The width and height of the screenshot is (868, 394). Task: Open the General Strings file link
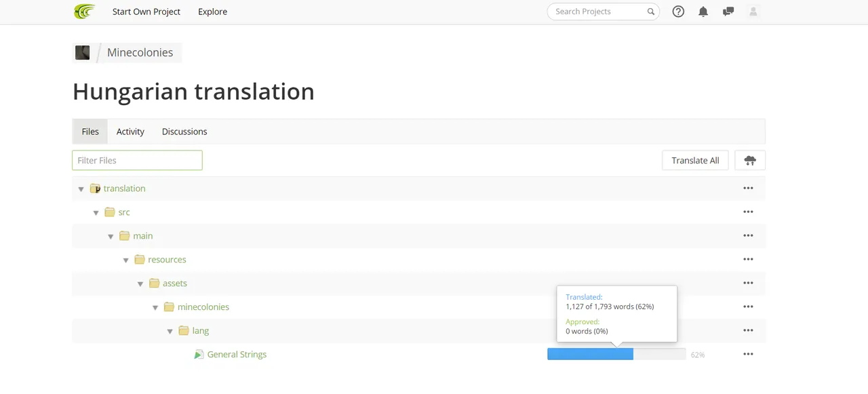pyautogui.click(x=237, y=355)
